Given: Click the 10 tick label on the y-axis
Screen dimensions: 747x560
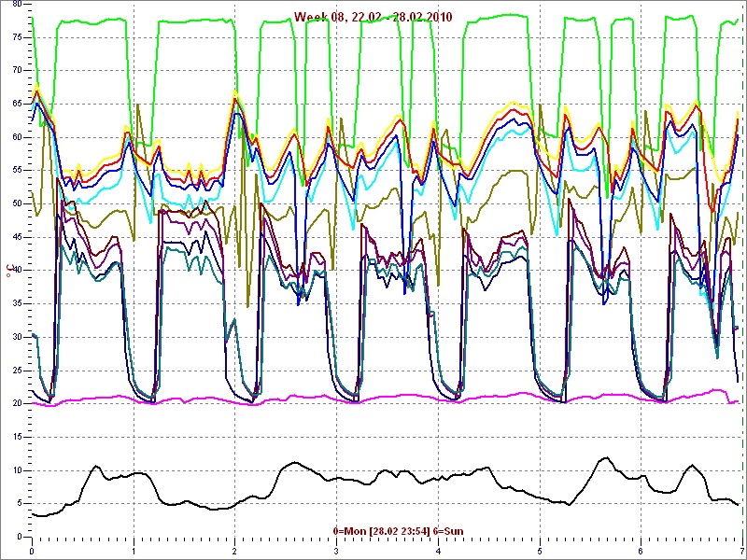Looking at the screenshot, I should tap(15, 470).
